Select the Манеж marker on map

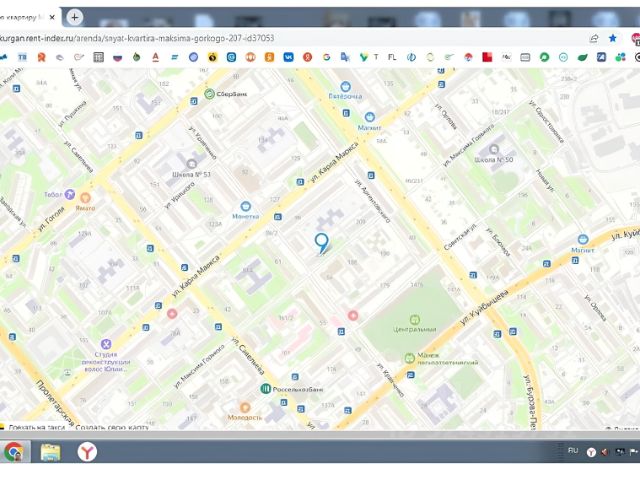click(x=409, y=358)
